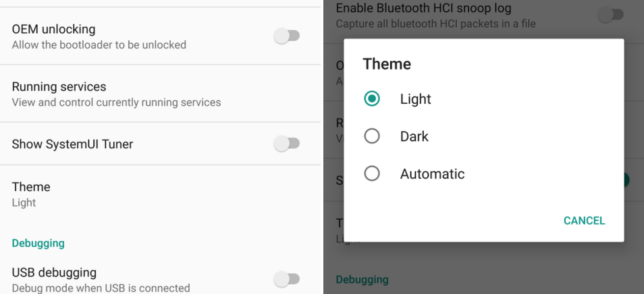The width and height of the screenshot is (644, 294).
Task: Open the Theme setting in left panel
Action: [x=31, y=187]
